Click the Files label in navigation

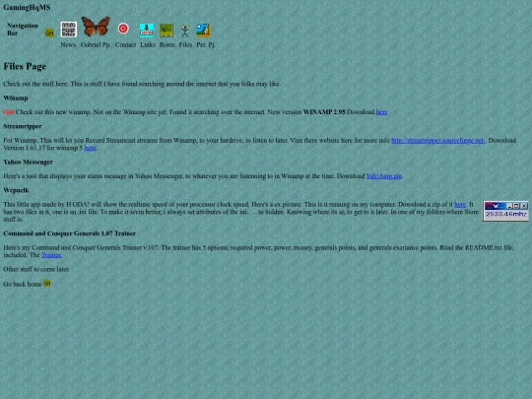point(185,44)
